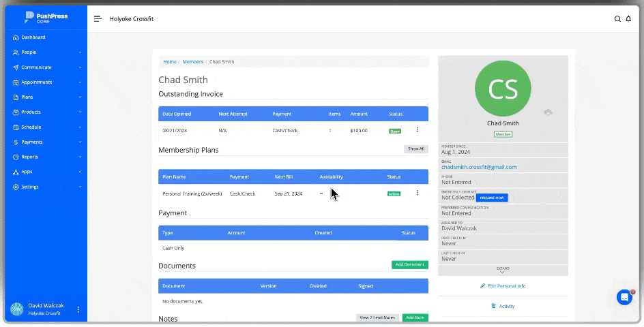The image size is (644, 327).
Task: Click the emergency contact request now button
Action: click(492, 198)
